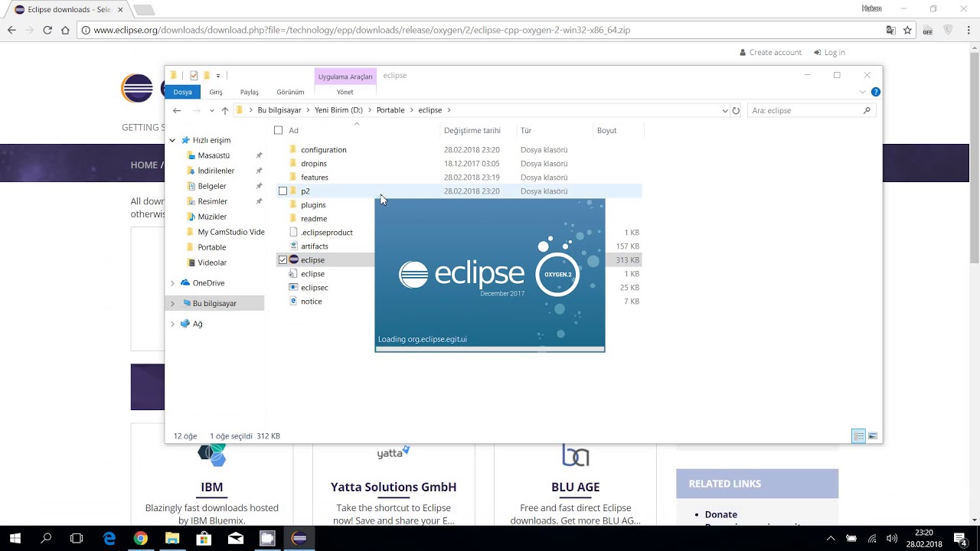Bookmark this page with star icon

[907, 30]
